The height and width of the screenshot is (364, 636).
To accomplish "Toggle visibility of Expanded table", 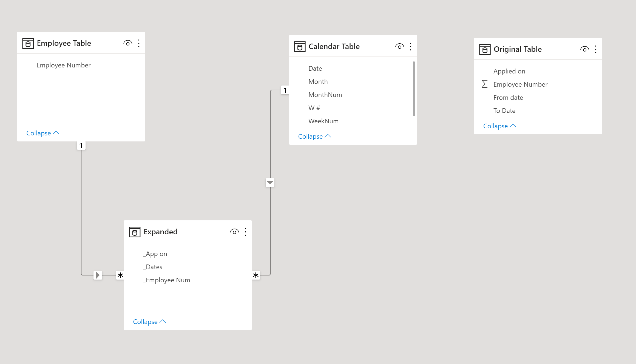I will coord(234,232).
